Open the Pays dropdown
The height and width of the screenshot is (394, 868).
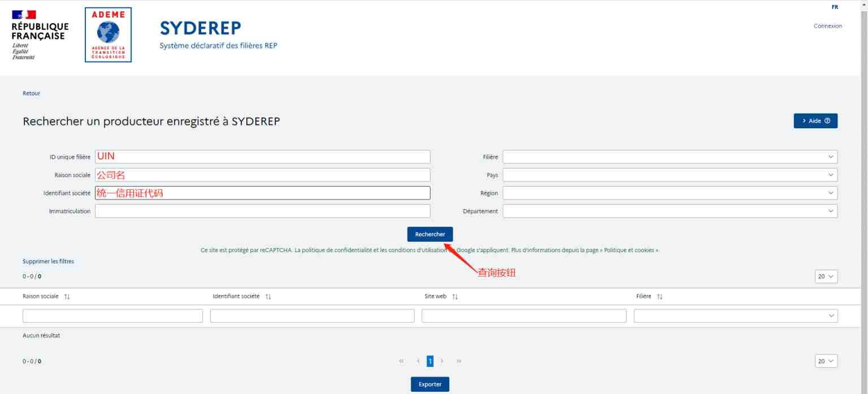point(670,175)
